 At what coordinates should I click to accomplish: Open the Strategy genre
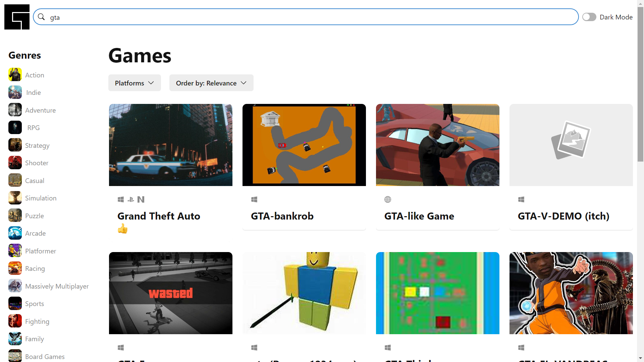(x=37, y=145)
